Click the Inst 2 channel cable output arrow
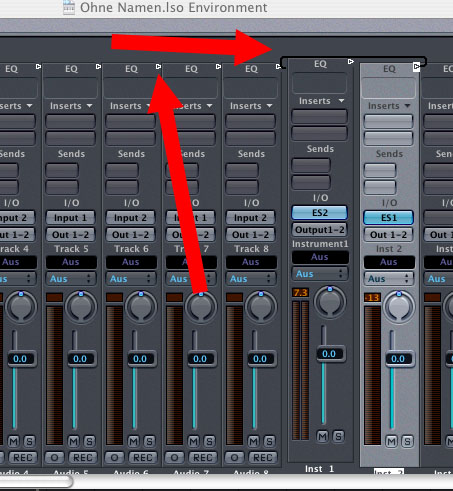The width and height of the screenshot is (453, 491). (416, 67)
